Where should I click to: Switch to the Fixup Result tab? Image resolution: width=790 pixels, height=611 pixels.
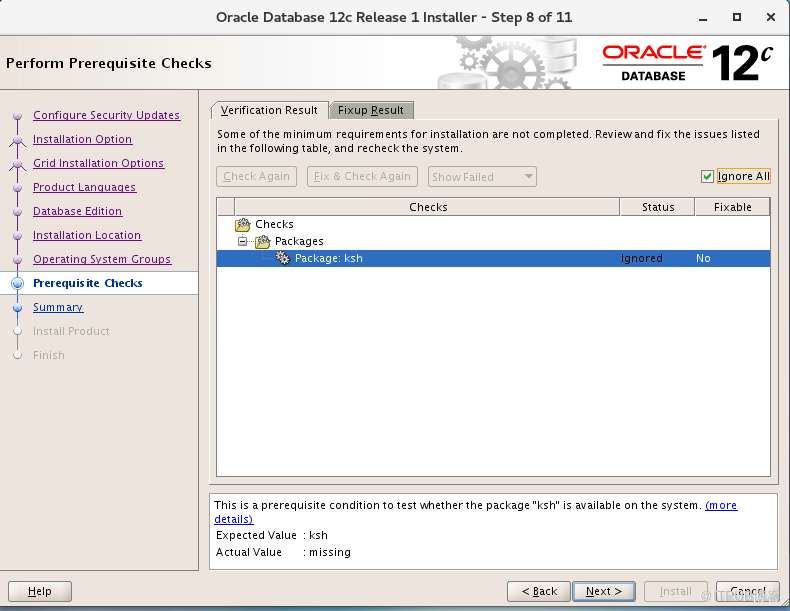(371, 110)
